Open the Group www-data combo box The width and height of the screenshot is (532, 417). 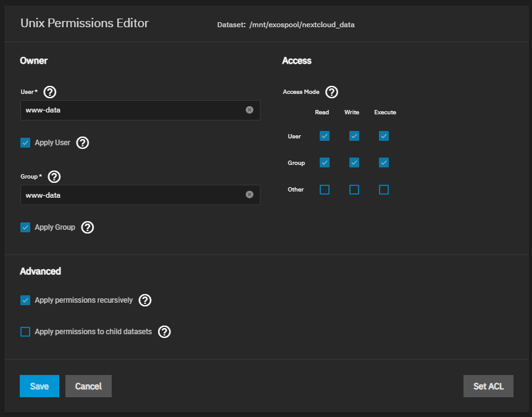pyautogui.click(x=133, y=195)
